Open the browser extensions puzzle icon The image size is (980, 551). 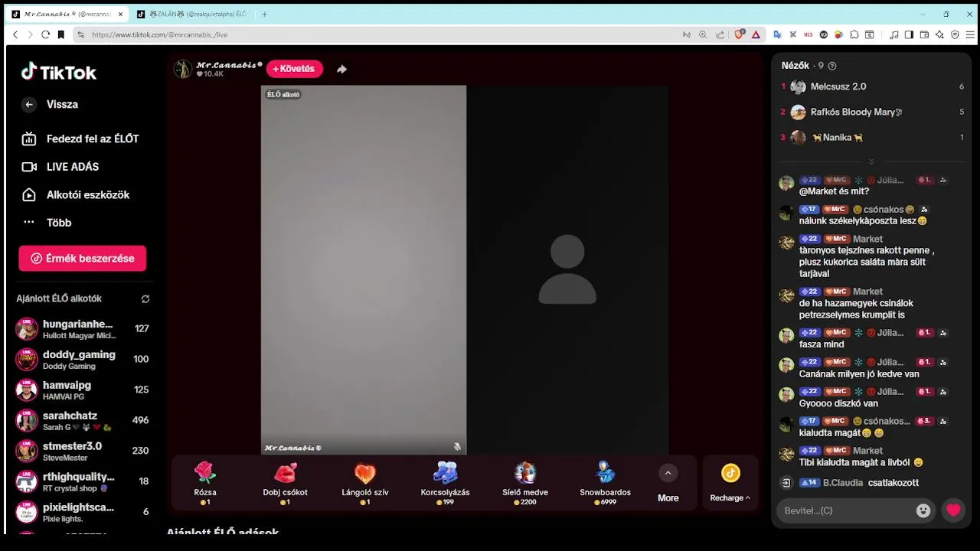coord(854,34)
